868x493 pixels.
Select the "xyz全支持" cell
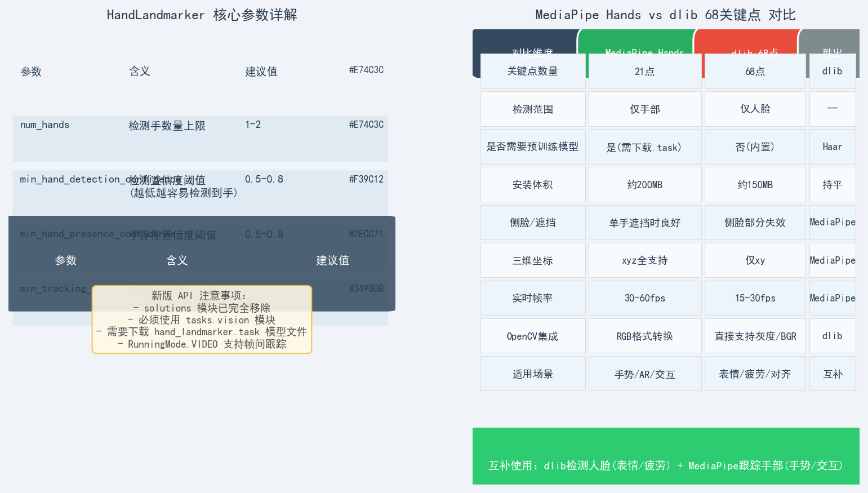coord(645,260)
